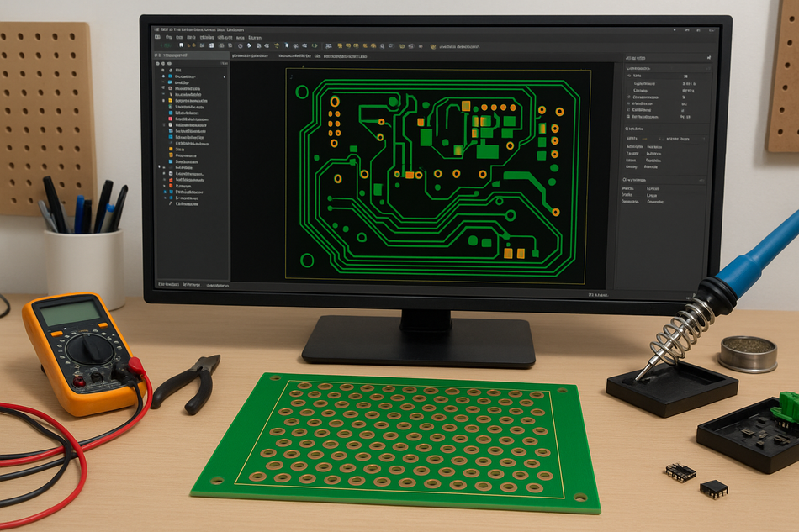Viewport: 799px width, 532px height.
Task: Click the status text at the bottom right of the window
Action: click(598, 295)
